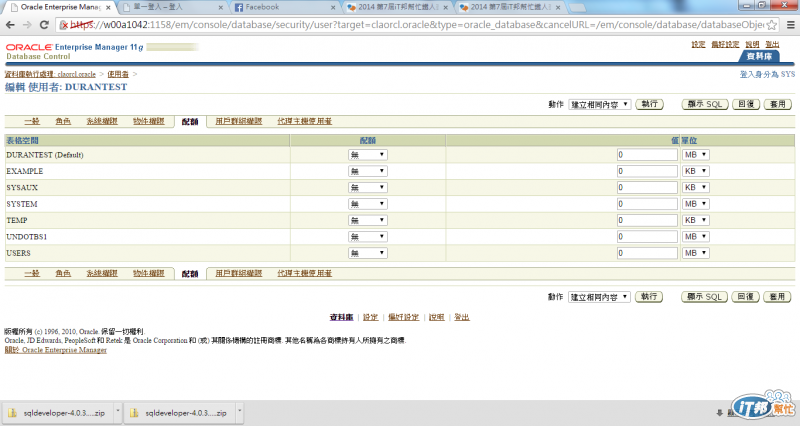Open the second sqldeveloper-4.0.3 zip download
800x426 pixels.
pos(179,413)
